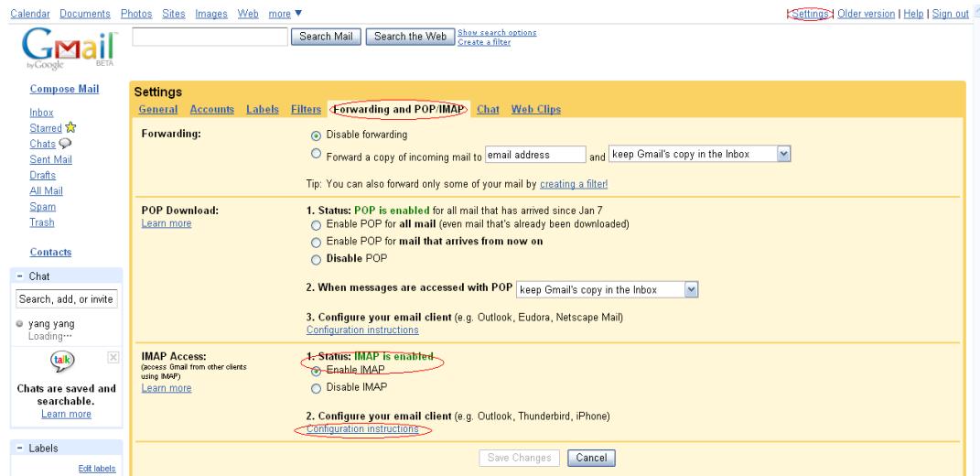Image resolution: width=980 pixels, height=476 pixels.
Task: Open the POP accessed messages dropdown
Action: (608, 289)
